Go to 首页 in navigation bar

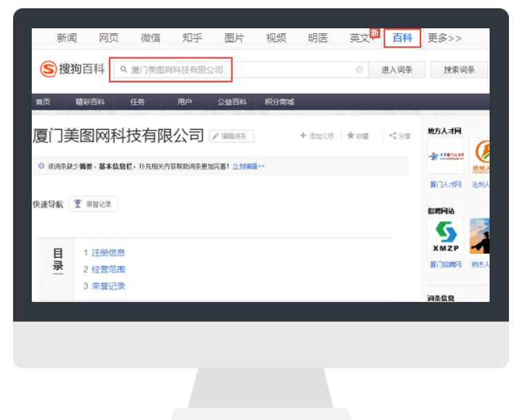click(43, 102)
